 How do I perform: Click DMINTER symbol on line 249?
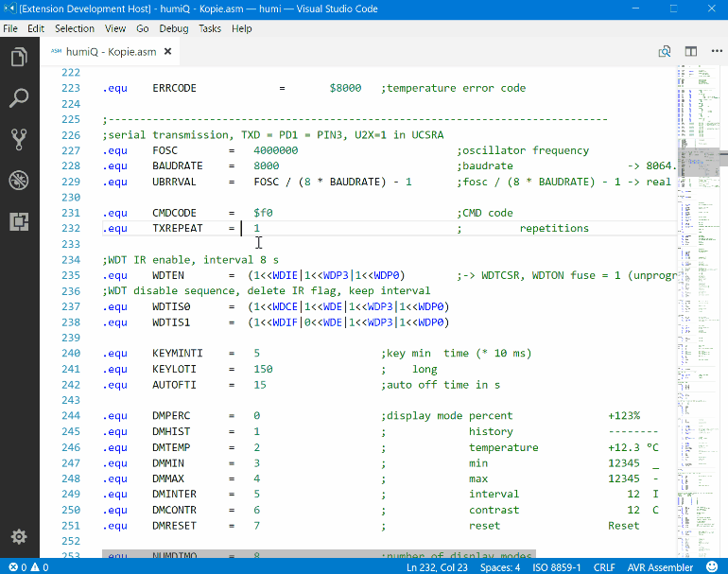click(x=174, y=495)
